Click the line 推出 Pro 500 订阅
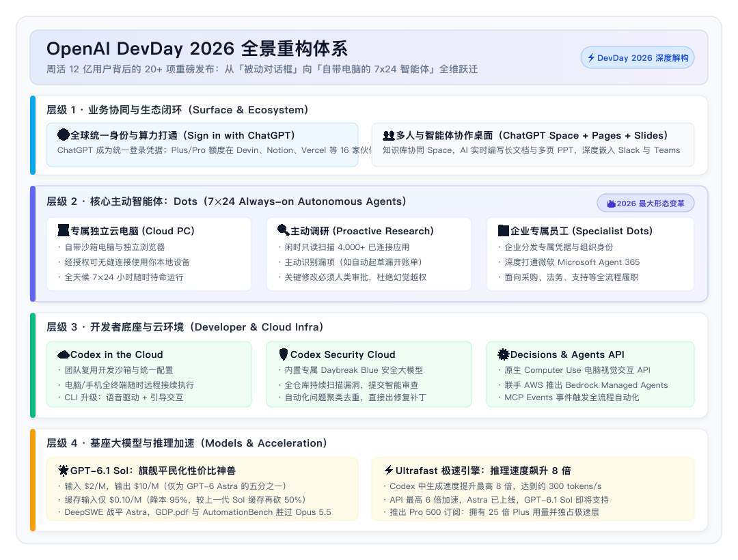Screen dimensions: 738x560 pos(491,512)
